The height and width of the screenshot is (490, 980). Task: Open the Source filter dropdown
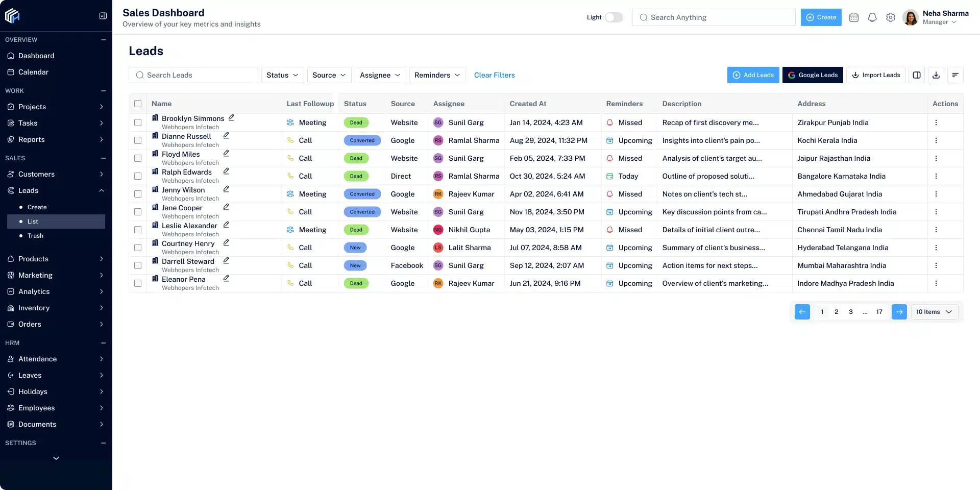click(x=329, y=75)
